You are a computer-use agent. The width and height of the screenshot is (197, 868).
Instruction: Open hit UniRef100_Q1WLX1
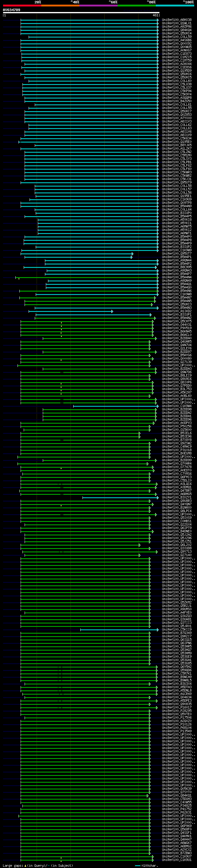coord(177,23)
